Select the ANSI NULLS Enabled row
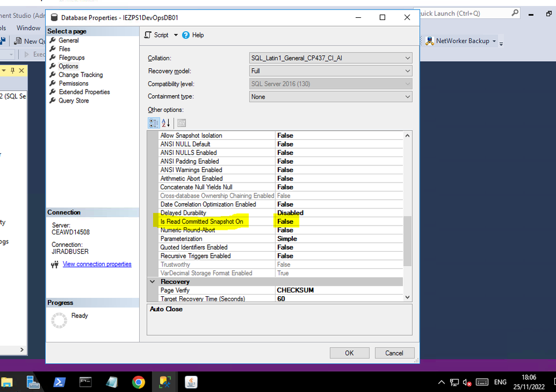Image resolution: width=556 pixels, height=392 pixels. [x=281, y=153]
